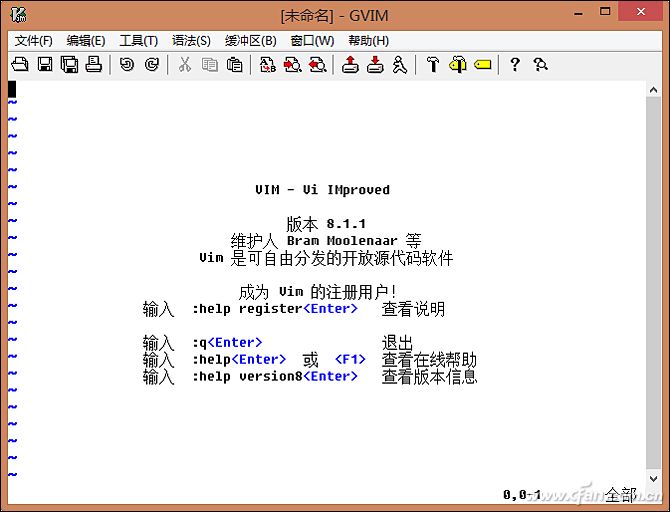Click the version text '版本 8.1.1'
This screenshot has height=512, width=670.
pyautogui.click(x=326, y=224)
